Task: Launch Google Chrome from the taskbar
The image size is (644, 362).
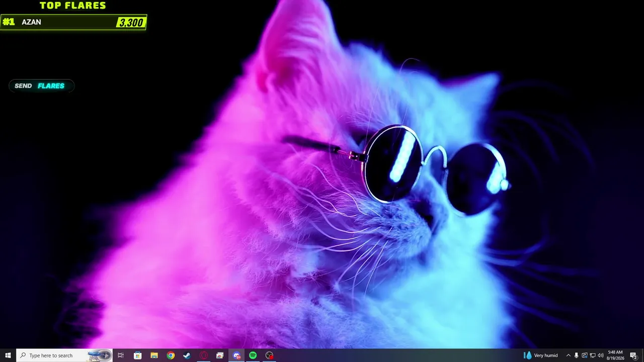Action: (171, 355)
